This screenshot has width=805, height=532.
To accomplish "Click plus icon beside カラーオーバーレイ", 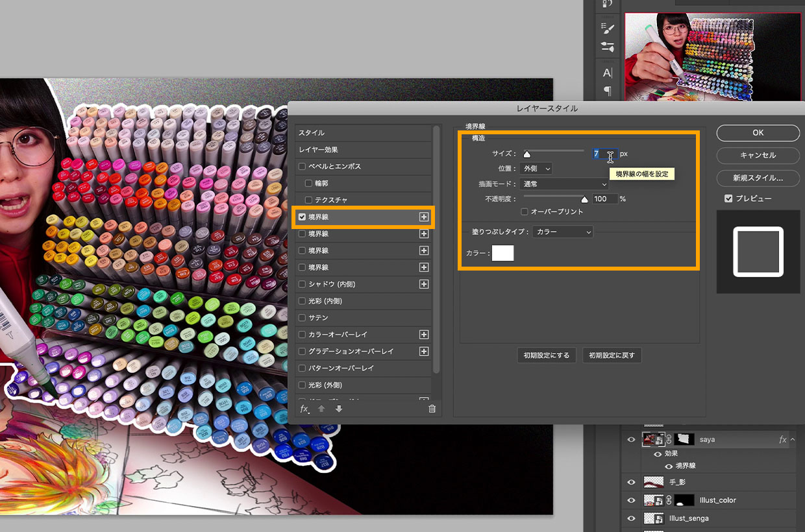I will coord(424,334).
